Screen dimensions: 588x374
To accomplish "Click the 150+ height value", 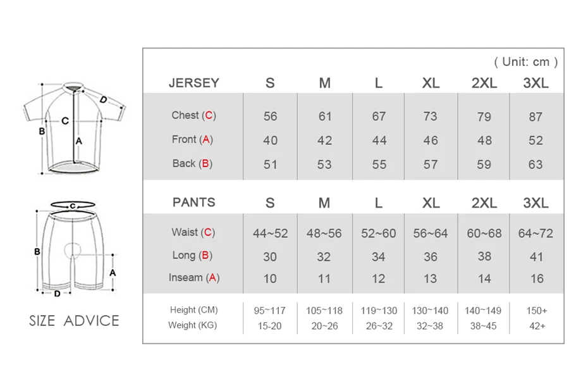I will click(536, 311).
